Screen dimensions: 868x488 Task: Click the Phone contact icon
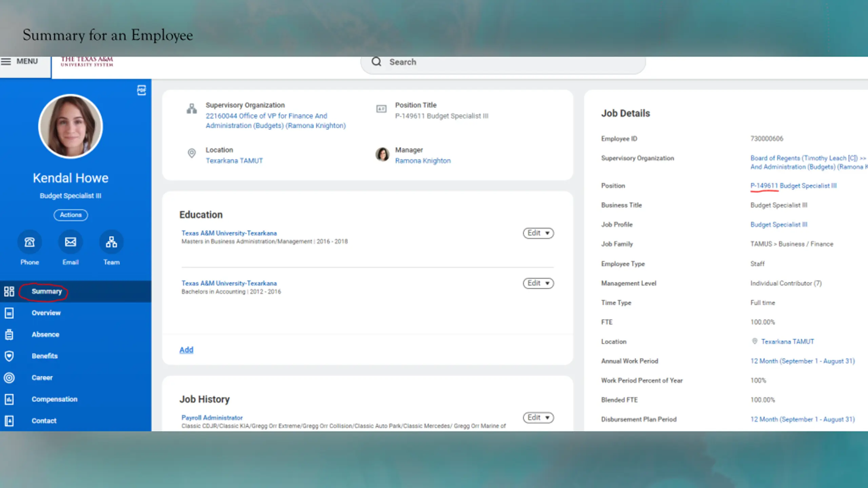click(x=29, y=242)
